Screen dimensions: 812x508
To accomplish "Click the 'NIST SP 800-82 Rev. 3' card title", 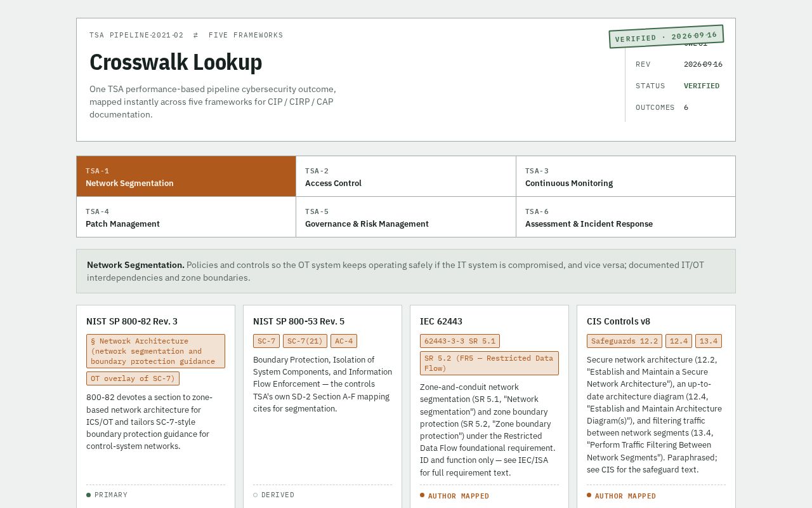I will click(132, 321).
